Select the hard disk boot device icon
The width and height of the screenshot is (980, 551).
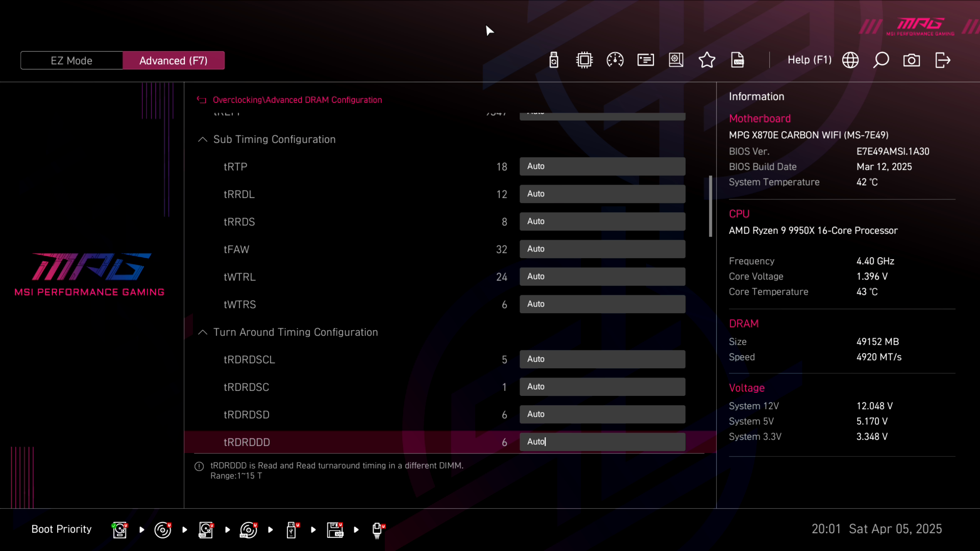pyautogui.click(x=119, y=530)
